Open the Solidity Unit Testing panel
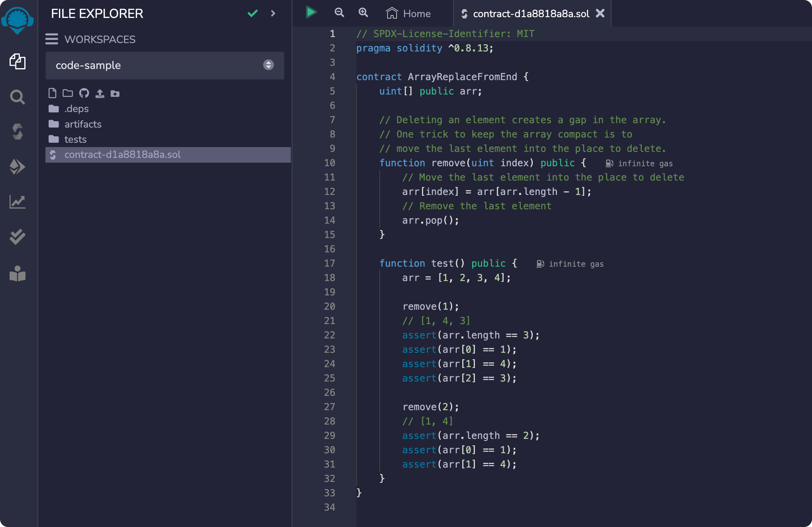The height and width of the screenshot is (527, 812). point(18,237)
